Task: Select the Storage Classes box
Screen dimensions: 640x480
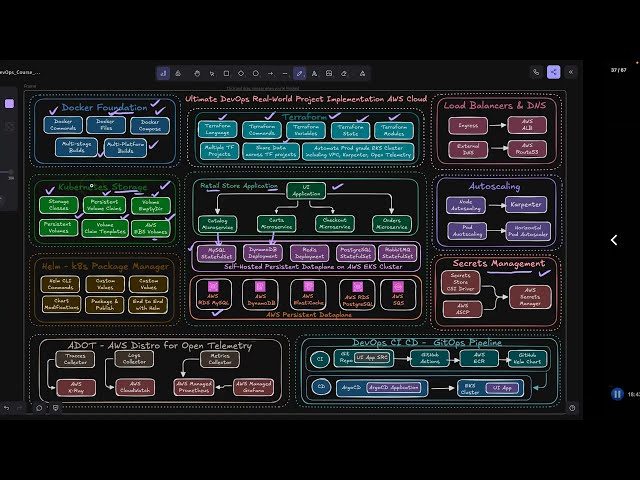Action: [59, 205]
